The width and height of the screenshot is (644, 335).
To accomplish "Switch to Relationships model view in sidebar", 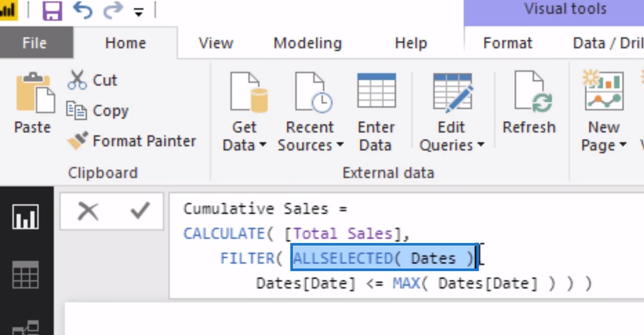I will click(25, 327).
